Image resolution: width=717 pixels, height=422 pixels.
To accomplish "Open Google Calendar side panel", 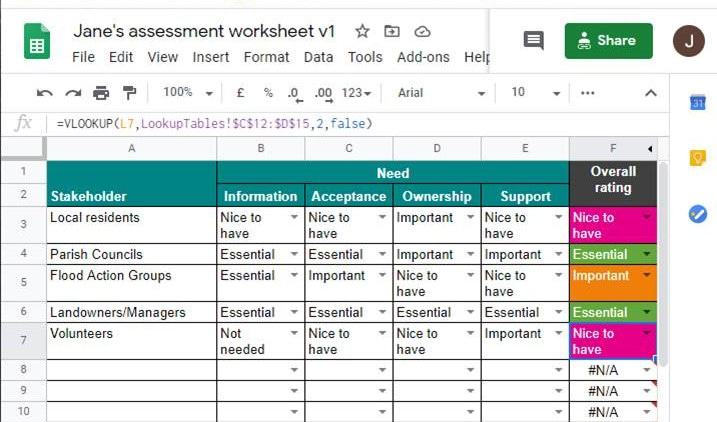I will point(698,102).
